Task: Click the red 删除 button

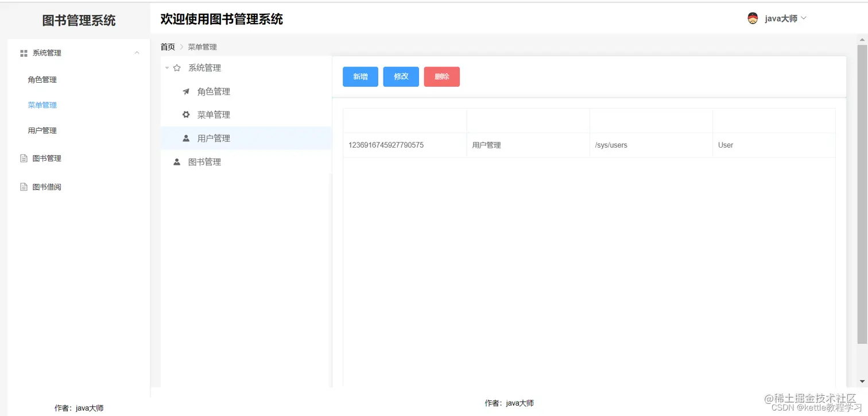Action: 441,76
